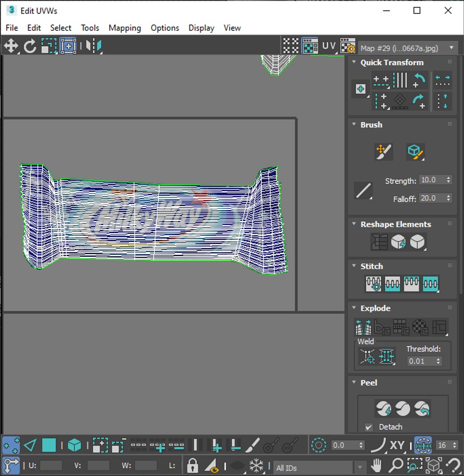Image resolution: width=464 pixels, height=476 pixels.
Task: Toggle Polygon sub-object mode
Action: point(49,445)
